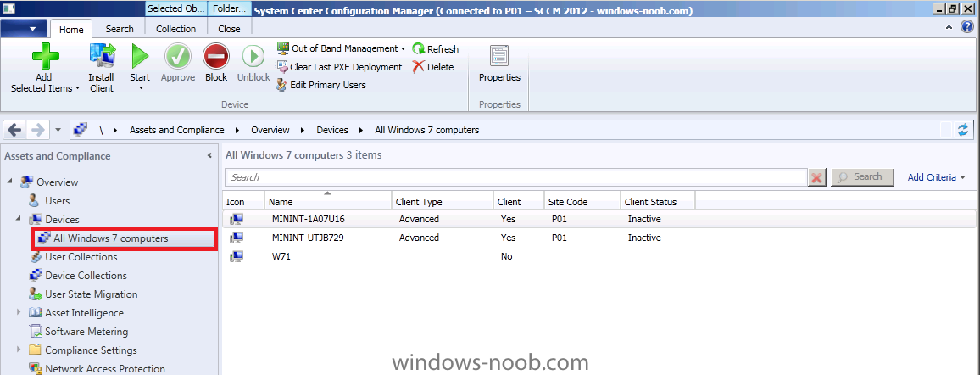The image size is (980, 375).
Task: Open the Properties ribbon button
Action: tap(499, 63)
